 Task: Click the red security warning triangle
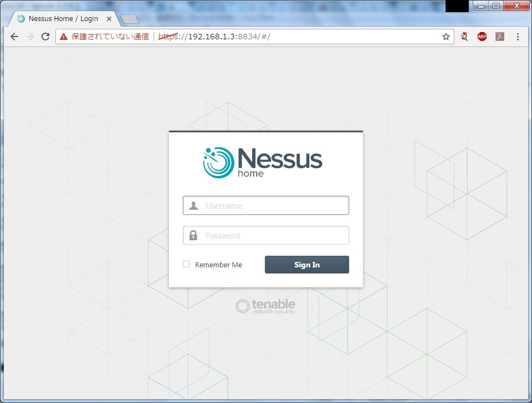[63, 37]
